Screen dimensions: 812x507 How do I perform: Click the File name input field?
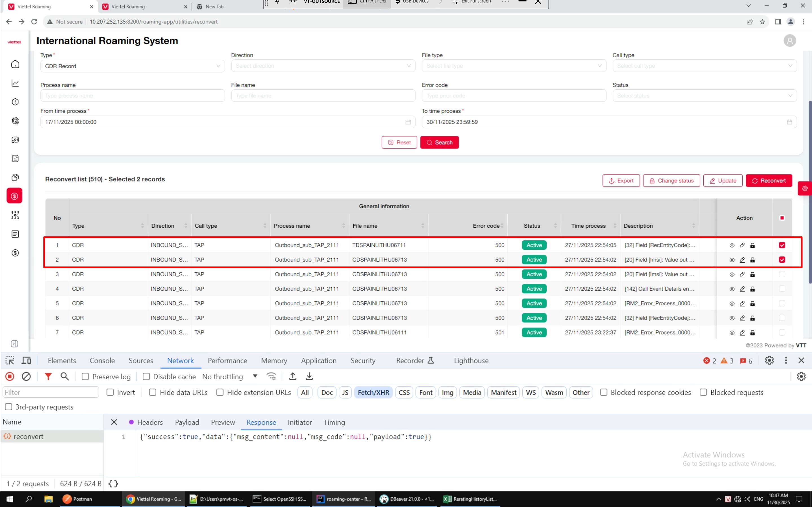coord(323,96)
